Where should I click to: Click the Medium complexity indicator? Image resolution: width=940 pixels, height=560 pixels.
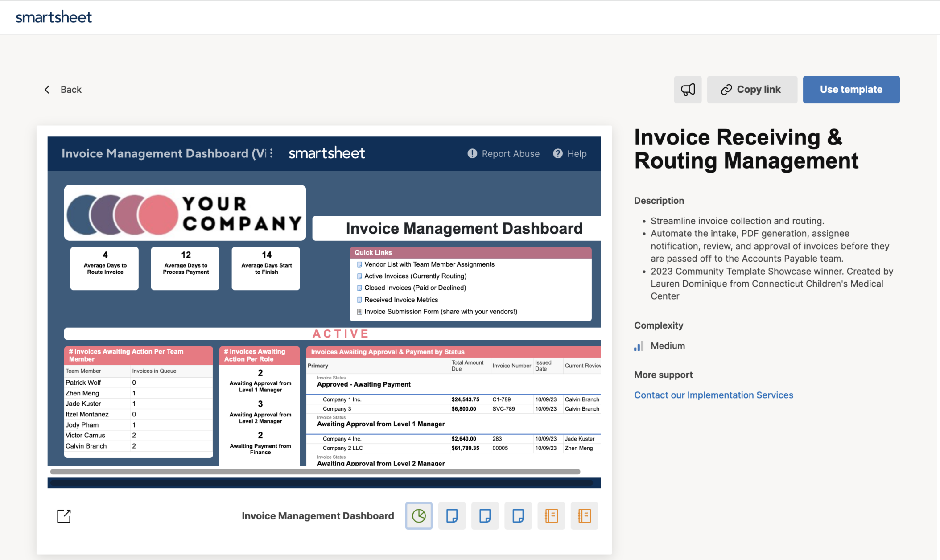(660, 346)
